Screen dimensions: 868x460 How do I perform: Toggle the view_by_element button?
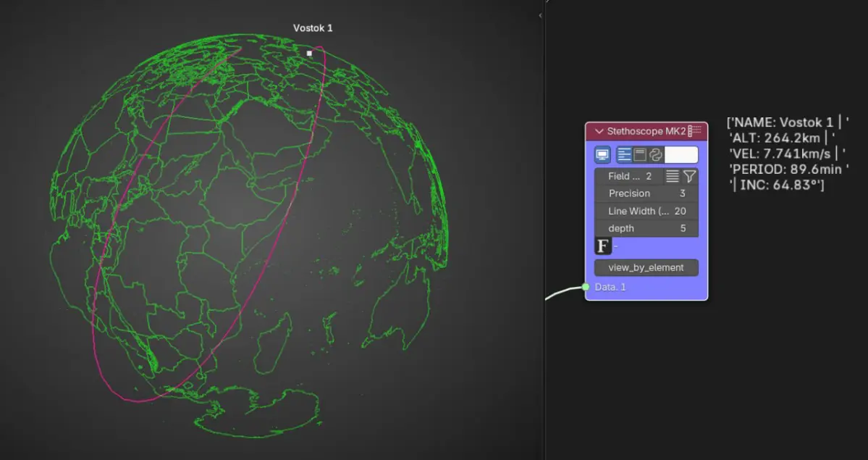646,268
